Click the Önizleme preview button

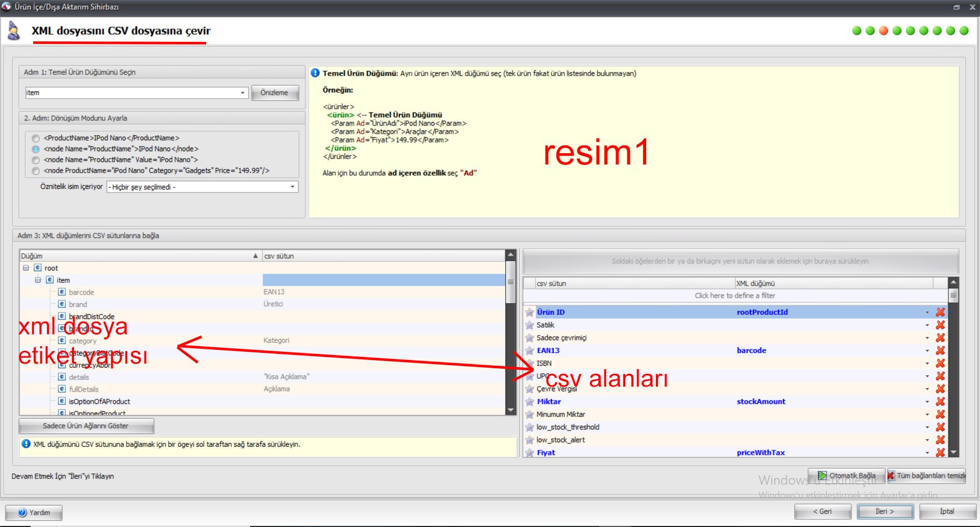(275, 93)
